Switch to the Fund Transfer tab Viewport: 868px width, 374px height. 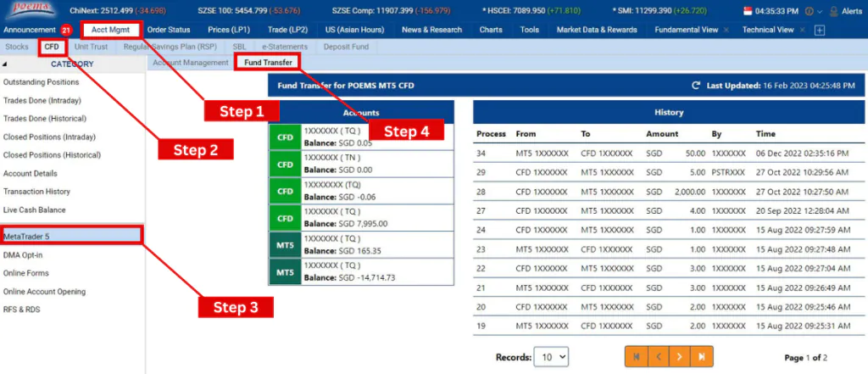point(267,63)
